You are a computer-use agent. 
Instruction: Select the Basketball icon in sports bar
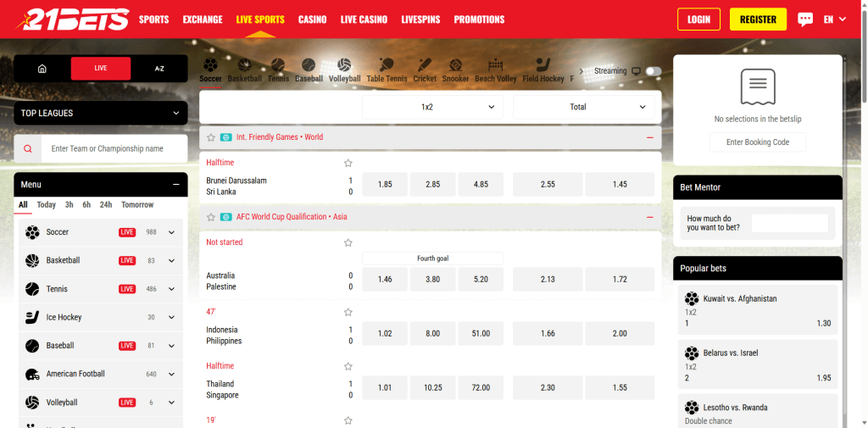tap(244, 65)
